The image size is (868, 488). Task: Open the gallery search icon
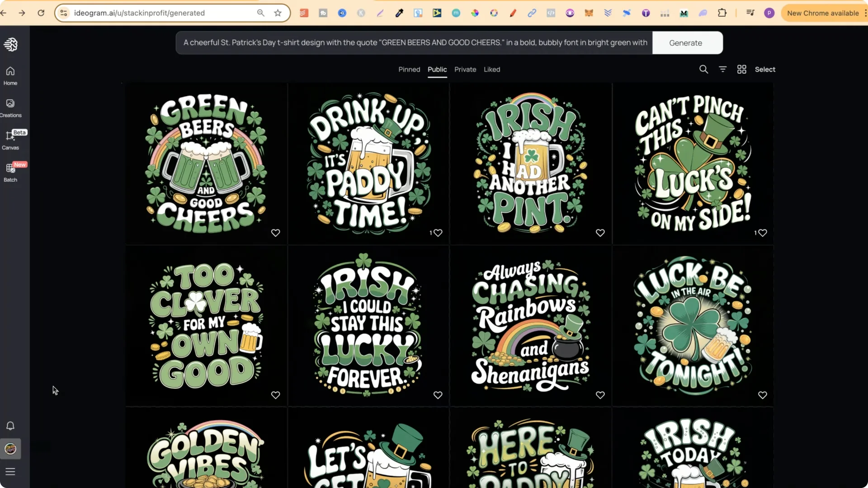click(703, 69)
